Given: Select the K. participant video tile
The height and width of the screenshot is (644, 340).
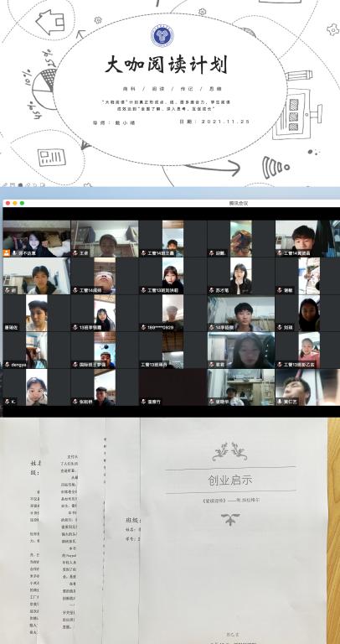Looking at the screenshot, I should (37, 387).
